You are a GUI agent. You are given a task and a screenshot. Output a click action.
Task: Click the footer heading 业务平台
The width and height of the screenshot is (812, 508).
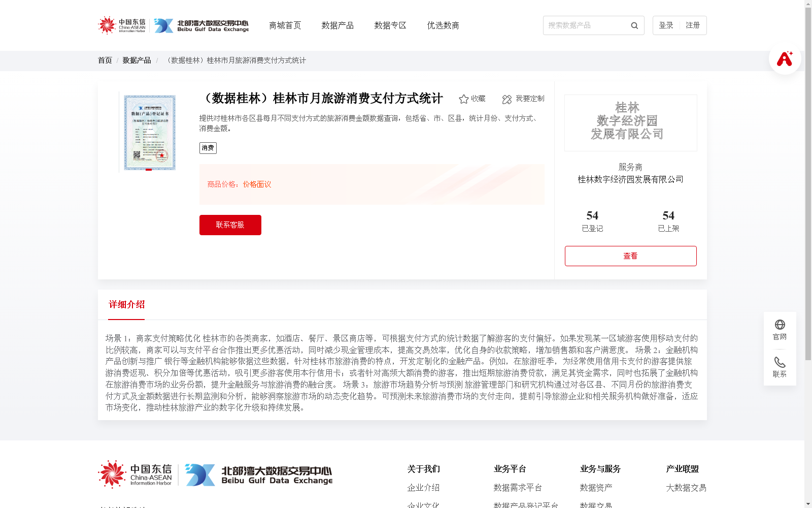510,469
